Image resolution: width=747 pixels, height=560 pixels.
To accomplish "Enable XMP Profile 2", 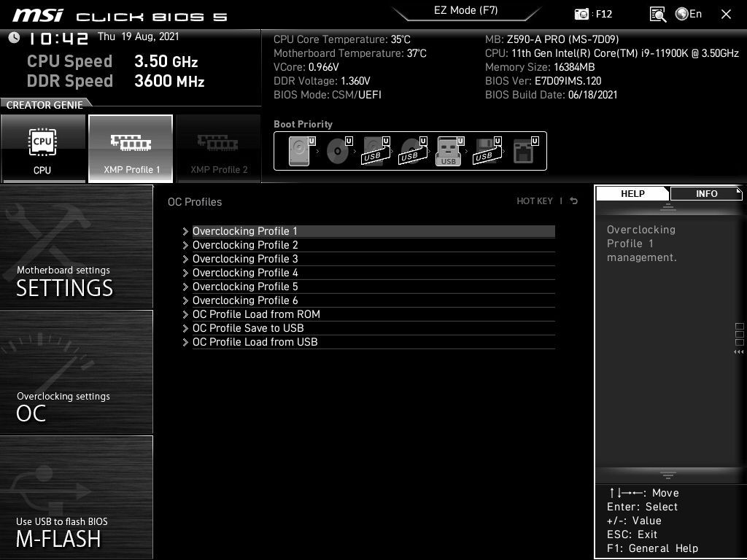I will click(219, 149).
